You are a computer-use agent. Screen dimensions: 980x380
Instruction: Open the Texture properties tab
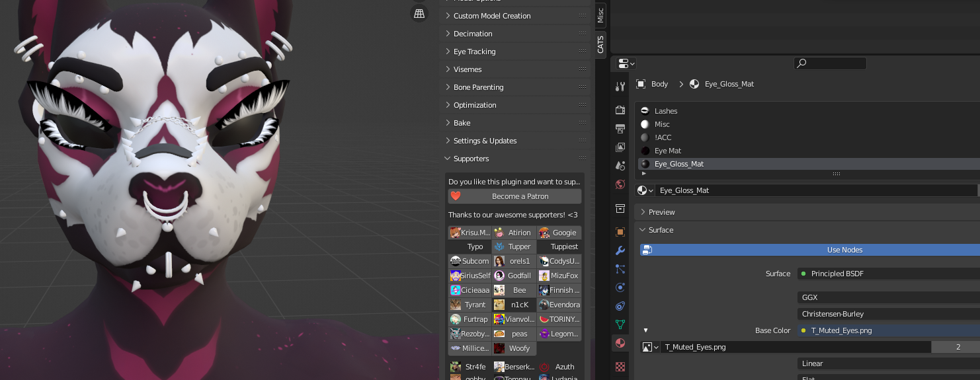coord(620,366)
